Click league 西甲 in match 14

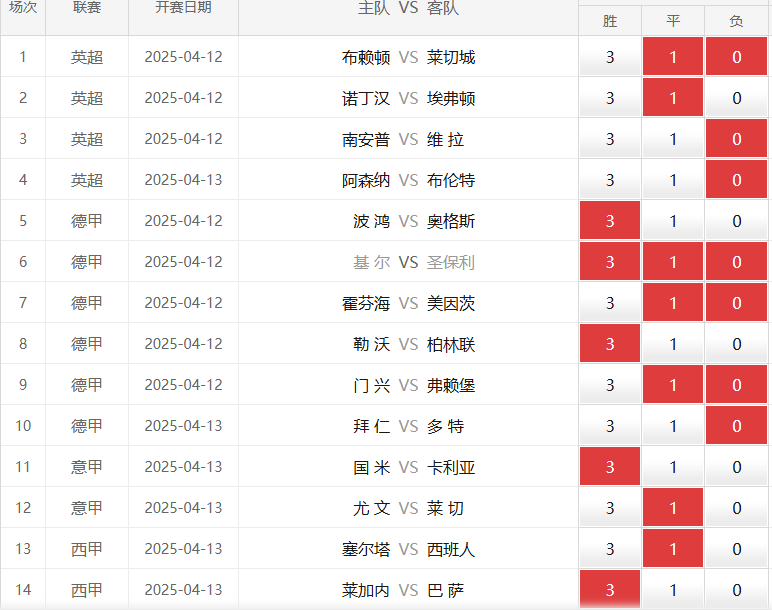point(87,590)
